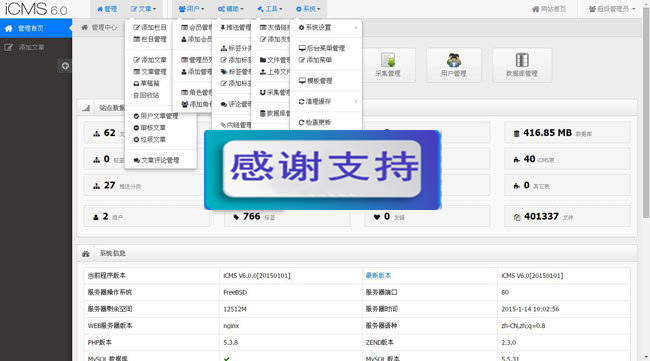The height and width of the screenshot is (361, 650).
Task: Click the 数据库 database icon in 工具 menu
Action: 262,113
